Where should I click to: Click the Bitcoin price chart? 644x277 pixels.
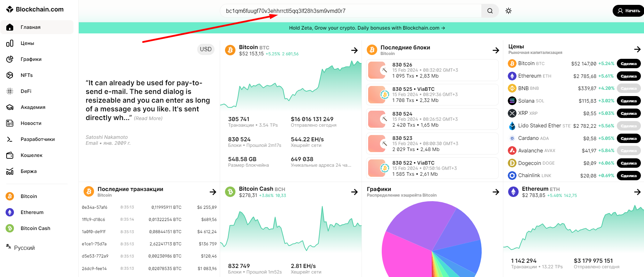pos(291,85)
